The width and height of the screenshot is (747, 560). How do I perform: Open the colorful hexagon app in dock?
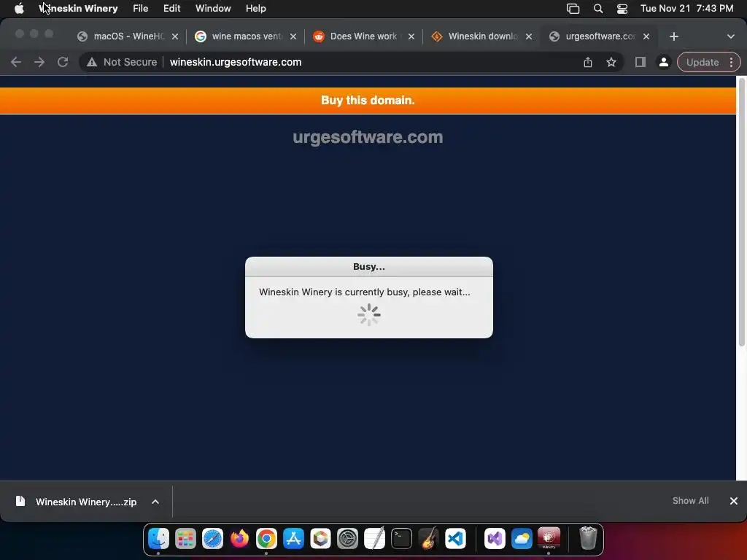pyautogui.click(x=321, y=539)
